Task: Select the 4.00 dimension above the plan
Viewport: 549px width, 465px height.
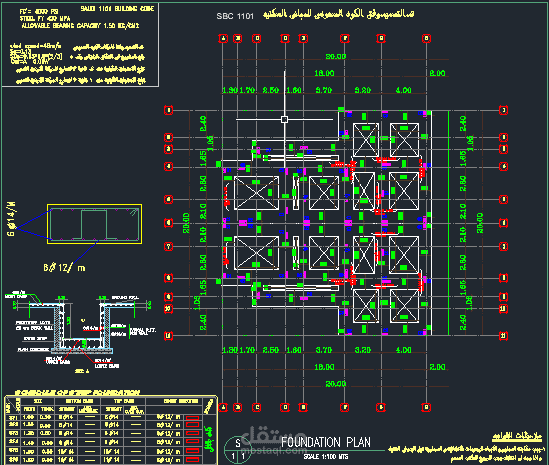Action: tap(404, 90)
